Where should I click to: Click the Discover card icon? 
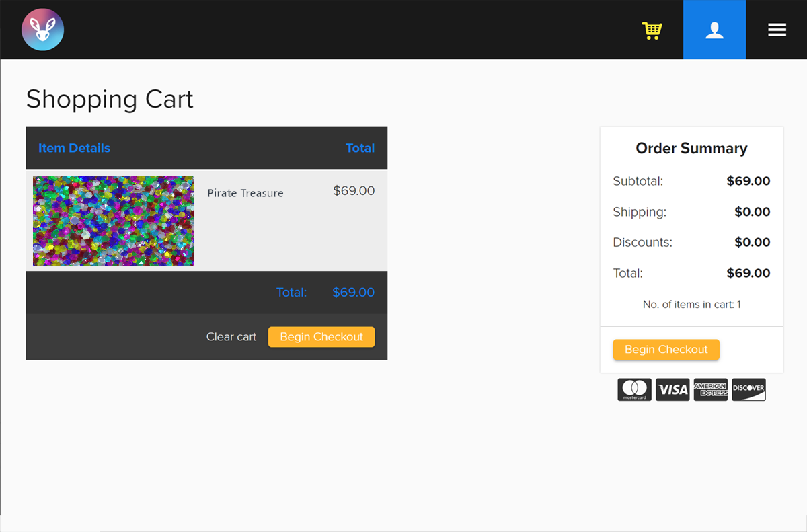click(748, 389)
